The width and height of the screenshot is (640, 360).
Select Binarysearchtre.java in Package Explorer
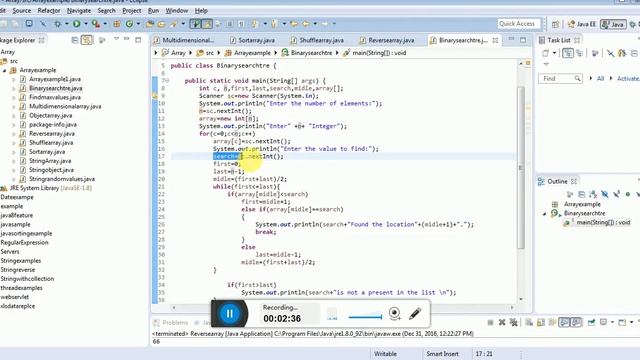(56, 88)
